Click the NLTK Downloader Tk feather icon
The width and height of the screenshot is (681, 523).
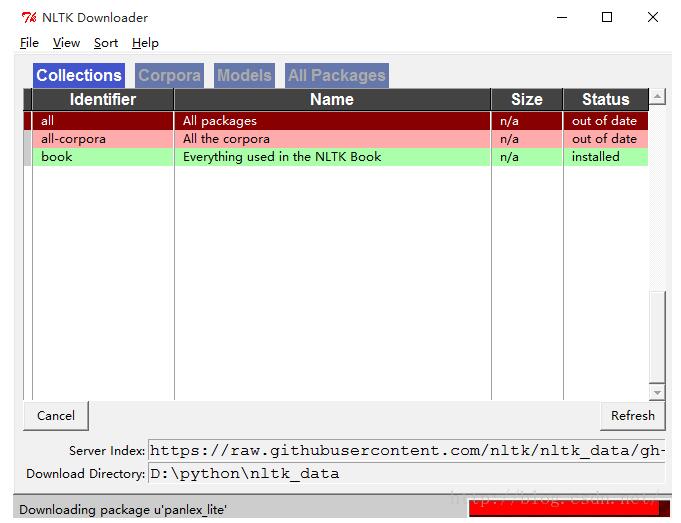pyautogui.click(x=29, y=18)
